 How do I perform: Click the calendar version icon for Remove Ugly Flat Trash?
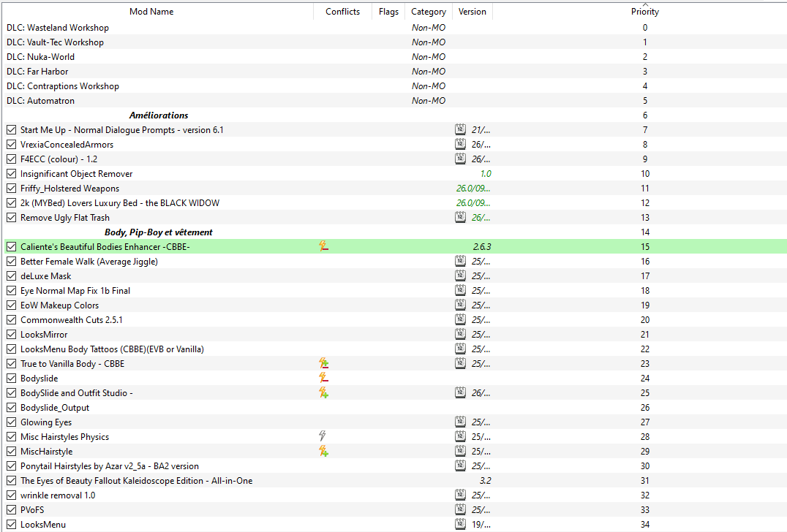[x=460, y=217]
